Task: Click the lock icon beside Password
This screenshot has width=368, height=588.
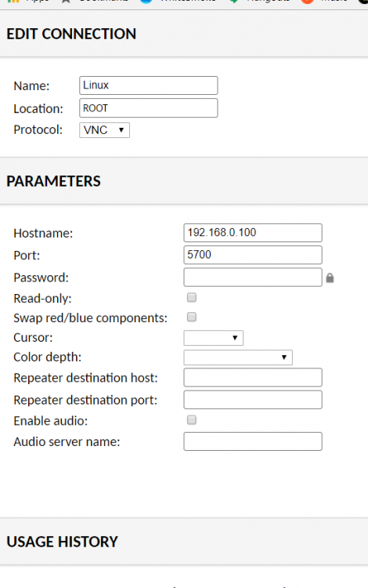Action: point(330,278)
